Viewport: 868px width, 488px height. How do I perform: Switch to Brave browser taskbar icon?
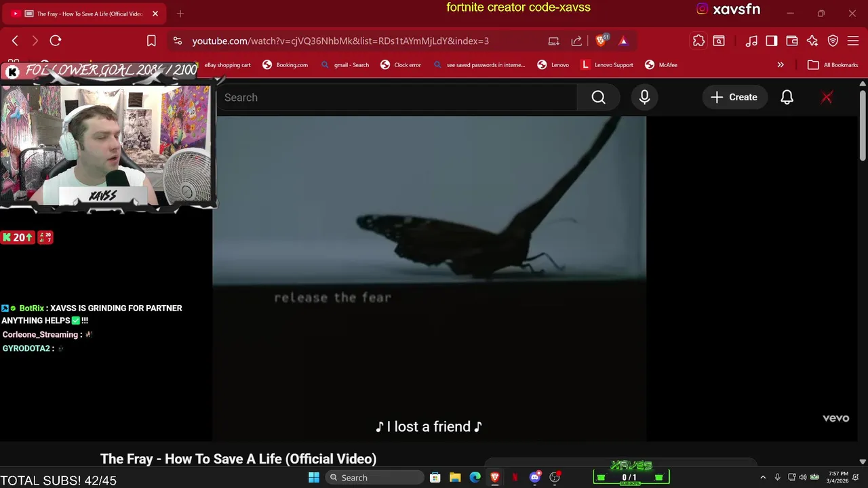coord(495,478)
